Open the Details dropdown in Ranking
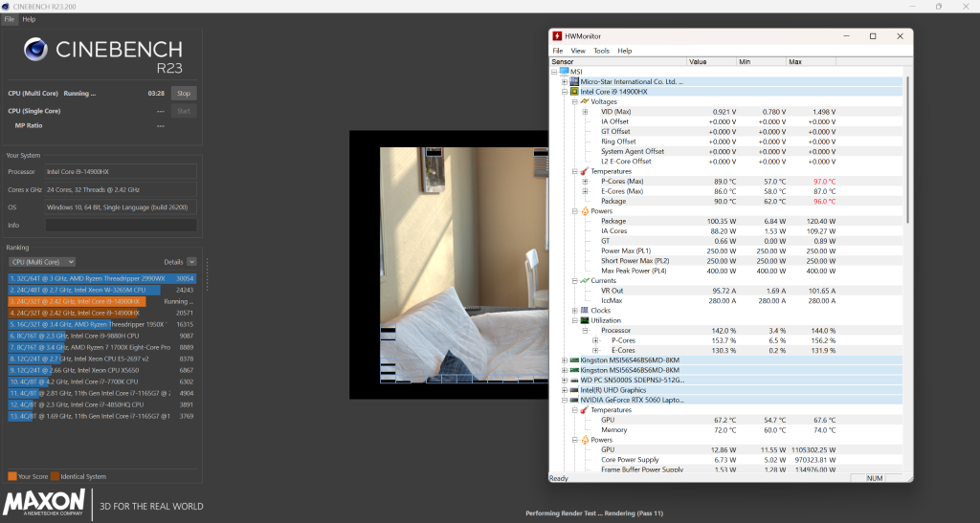 pyautogui.click(x=191, y=261)
